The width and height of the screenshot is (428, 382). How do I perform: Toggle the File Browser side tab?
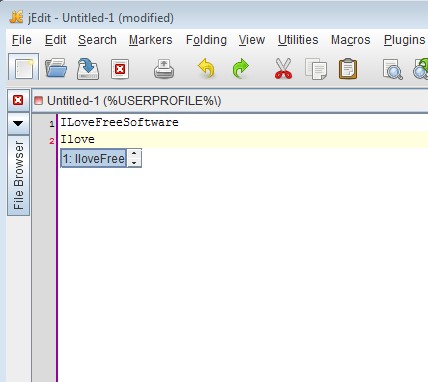pyautogui.click(x=18, y=176)
